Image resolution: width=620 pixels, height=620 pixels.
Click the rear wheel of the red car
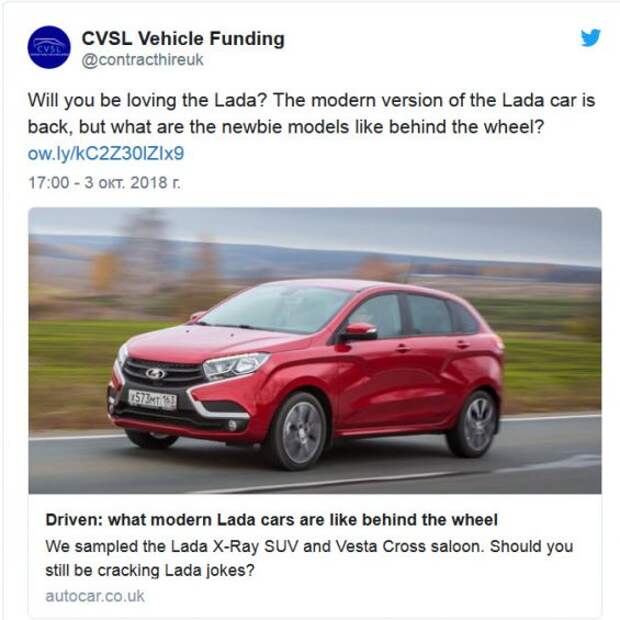click(476, 424)
